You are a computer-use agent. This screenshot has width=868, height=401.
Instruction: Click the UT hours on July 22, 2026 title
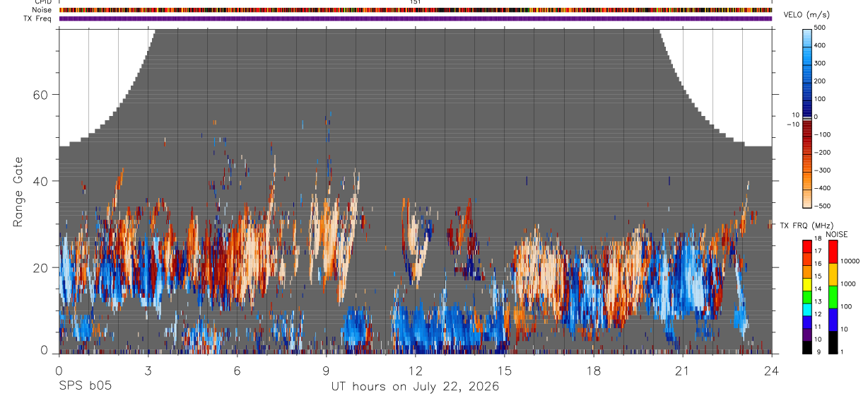coord(416,387)
